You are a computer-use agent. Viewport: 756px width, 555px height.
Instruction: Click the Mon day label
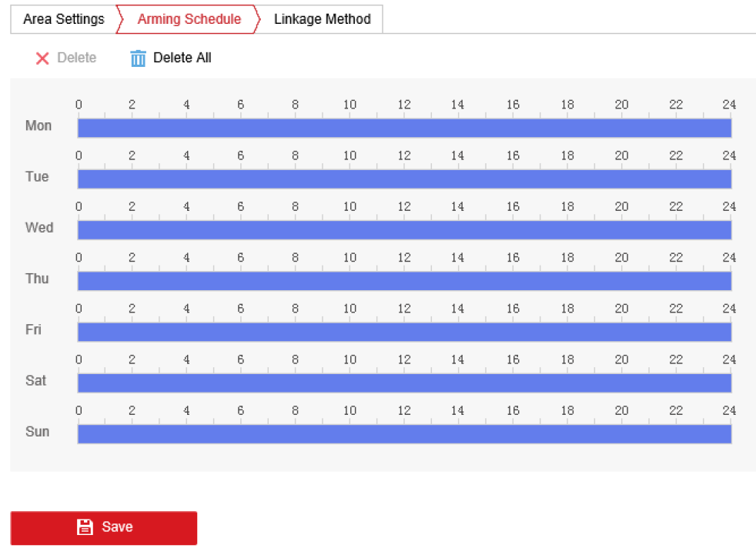click(x=38, y=125)
